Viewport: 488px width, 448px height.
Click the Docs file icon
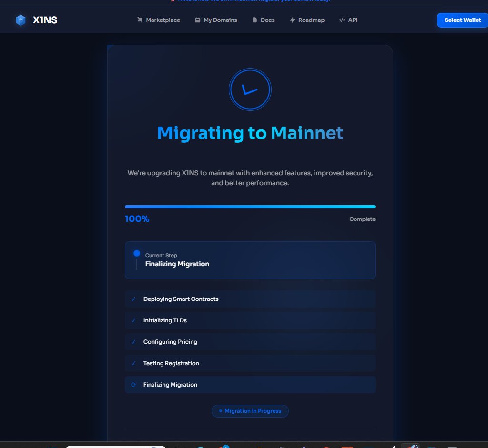click(x=254, y=20)
